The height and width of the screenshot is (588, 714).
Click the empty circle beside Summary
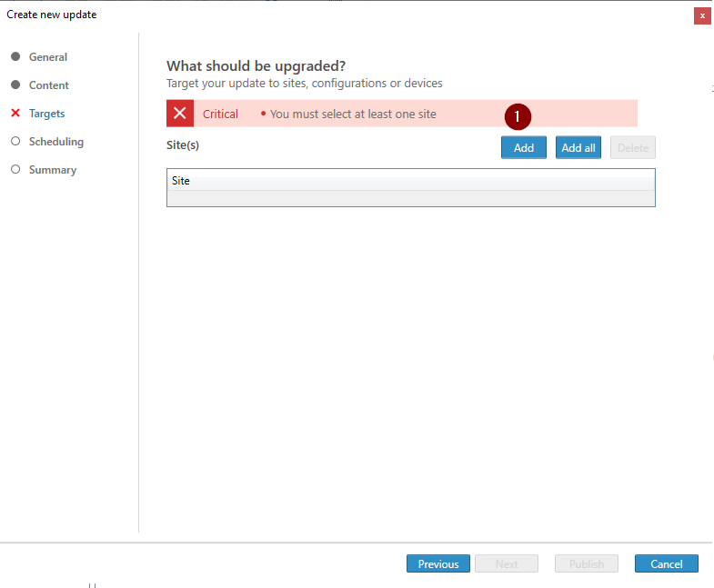click(x=15, y=169)
